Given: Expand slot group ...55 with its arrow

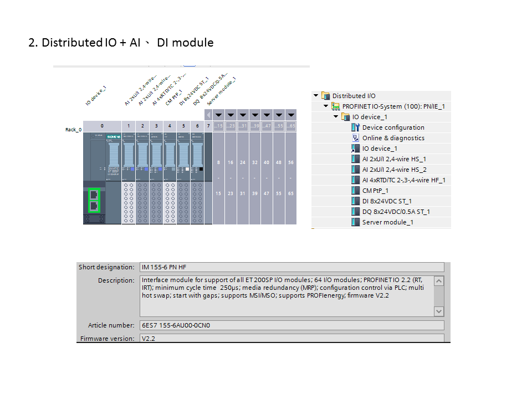Looking at the screenshot, I should pos(279,115).
